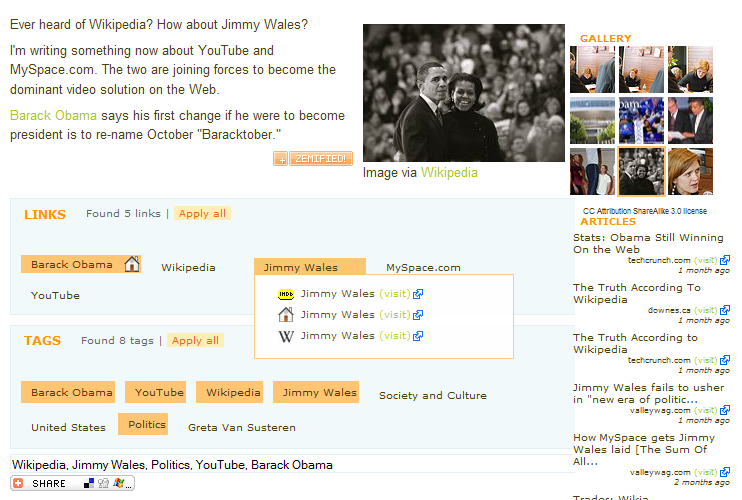Click Apply all for found links
The width and height of the screenshot is (742, 500).
click(202, 214)
